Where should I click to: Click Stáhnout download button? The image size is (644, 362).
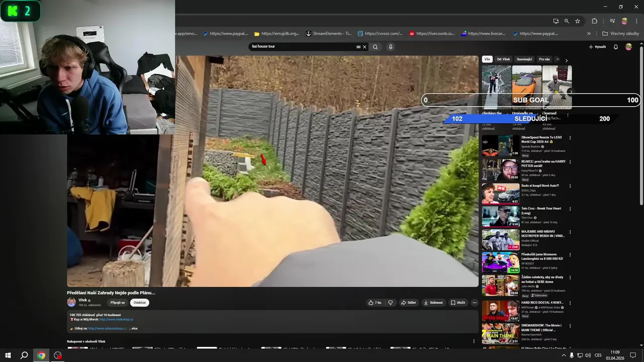coord(433,303)
